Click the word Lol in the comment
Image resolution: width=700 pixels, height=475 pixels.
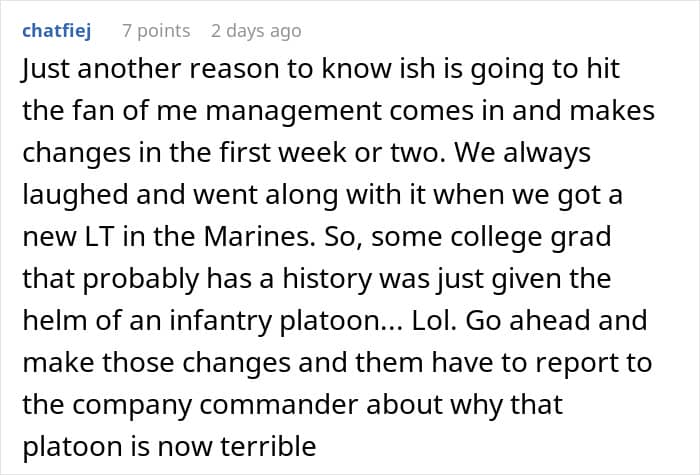[431, 321]
